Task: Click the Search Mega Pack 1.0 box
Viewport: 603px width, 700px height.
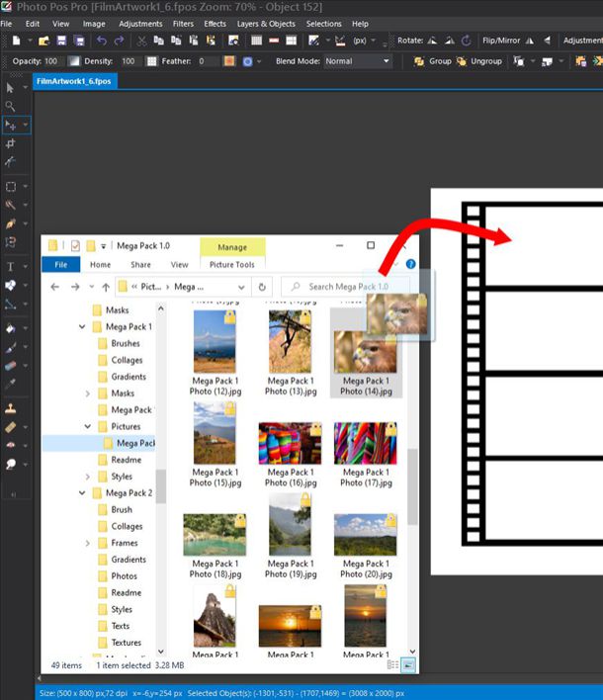Action: (x=344, y=287)
